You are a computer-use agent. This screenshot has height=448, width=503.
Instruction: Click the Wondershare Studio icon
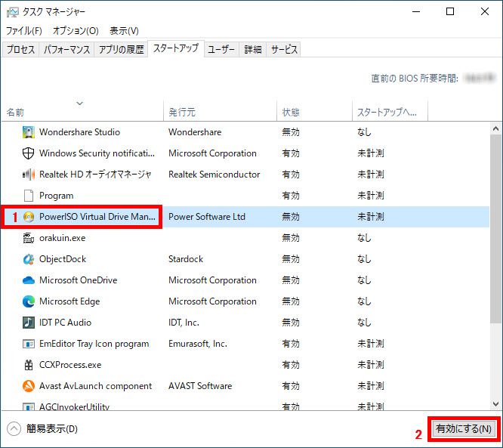pos(29,132)
